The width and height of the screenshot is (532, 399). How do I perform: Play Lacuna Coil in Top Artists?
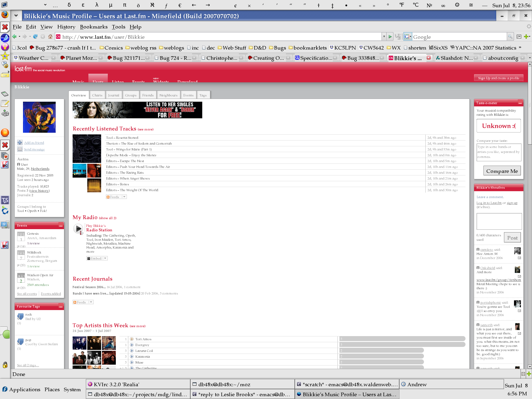point(132,351)
